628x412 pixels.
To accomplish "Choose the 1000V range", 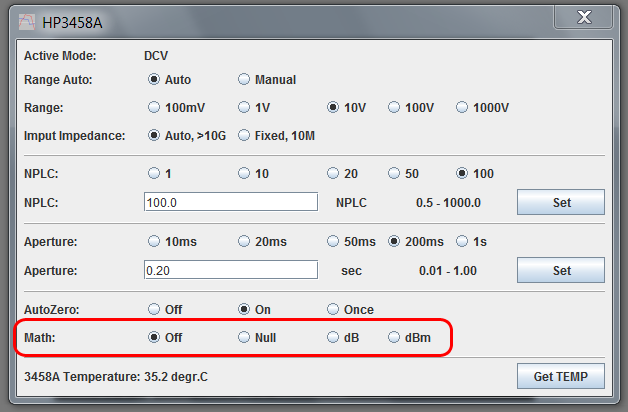I will pyautogui.click(x=463, y=107).
